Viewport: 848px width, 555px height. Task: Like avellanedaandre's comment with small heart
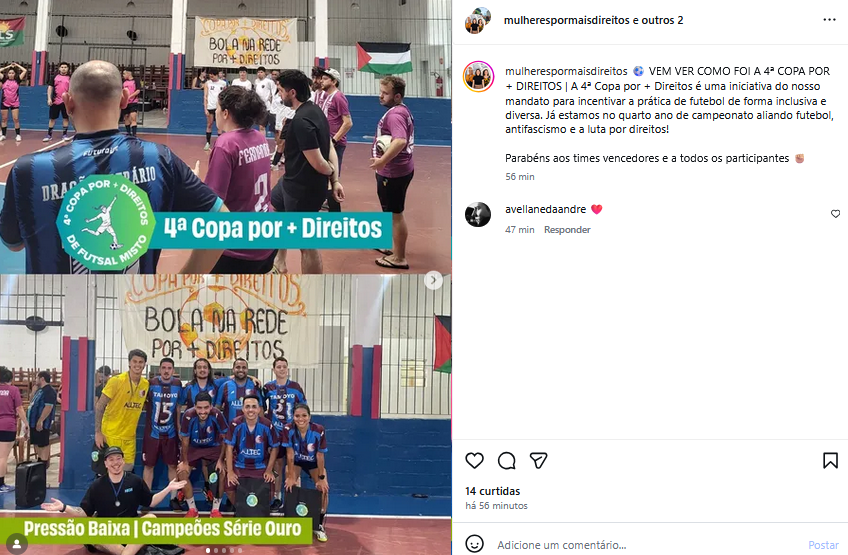835,214
